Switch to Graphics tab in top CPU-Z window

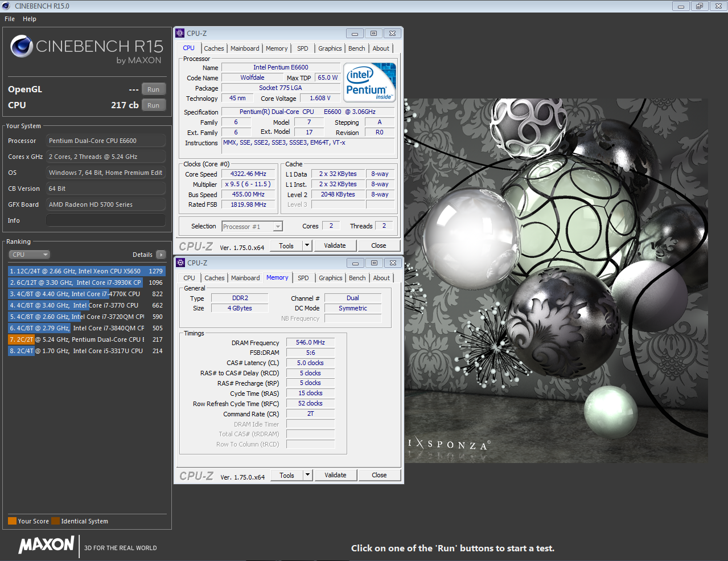click(330, 48)
